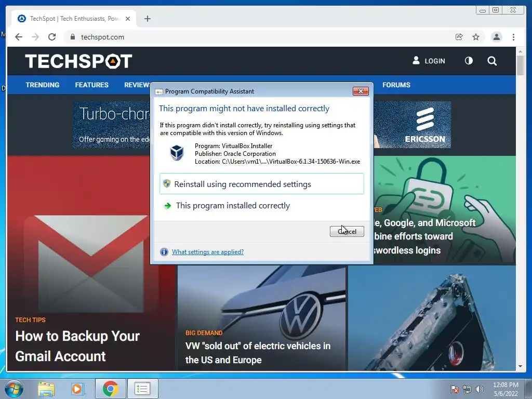Click the Publisher line: Oracle Corporation

(x=235, y=154)
